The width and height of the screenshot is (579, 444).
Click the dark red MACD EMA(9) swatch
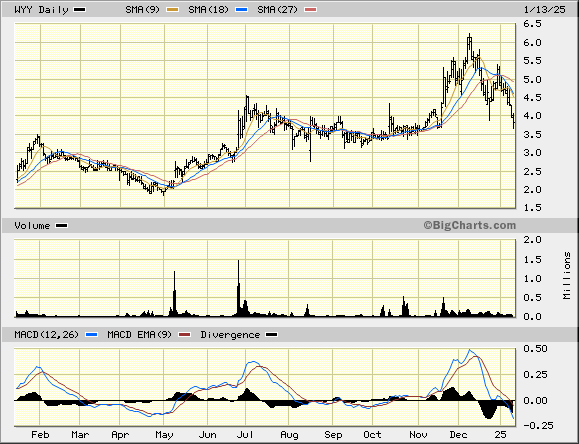click(185, 335)
